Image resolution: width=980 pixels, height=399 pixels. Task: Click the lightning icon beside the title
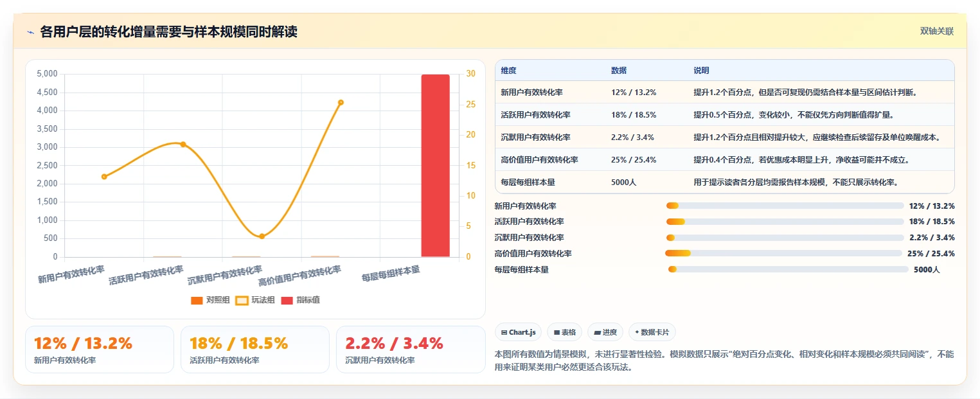30,32
